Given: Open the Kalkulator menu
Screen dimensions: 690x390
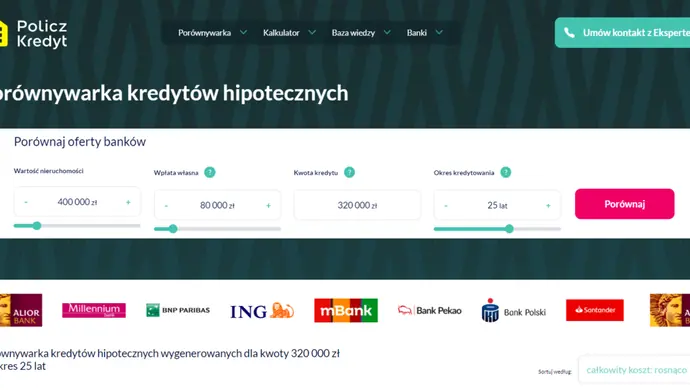Looking at the screenshot, I should (x=281, y=33).
